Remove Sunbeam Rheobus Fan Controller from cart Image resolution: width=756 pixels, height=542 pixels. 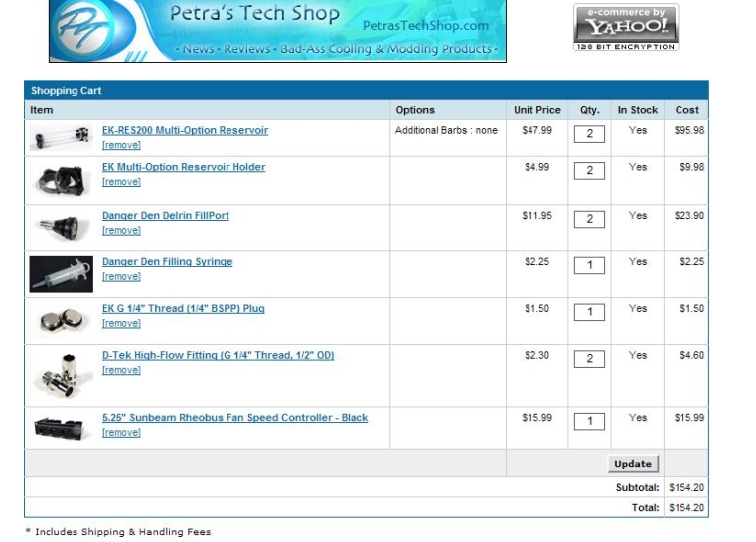coord(121,433)
